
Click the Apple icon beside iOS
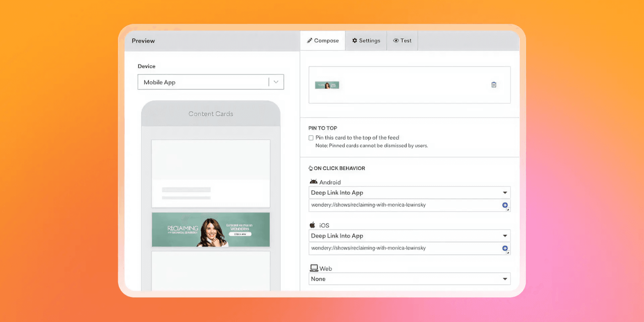313,225
